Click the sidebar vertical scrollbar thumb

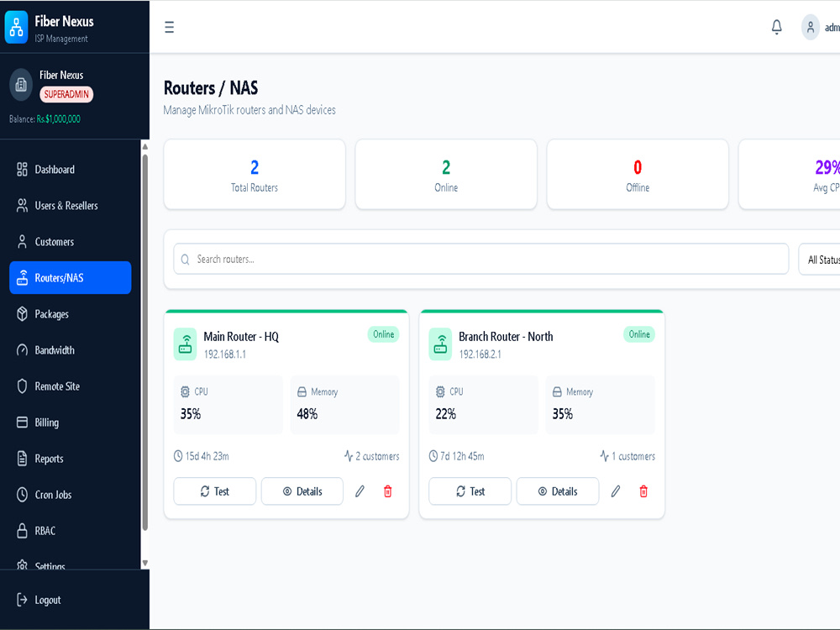(x=144, y=343)
